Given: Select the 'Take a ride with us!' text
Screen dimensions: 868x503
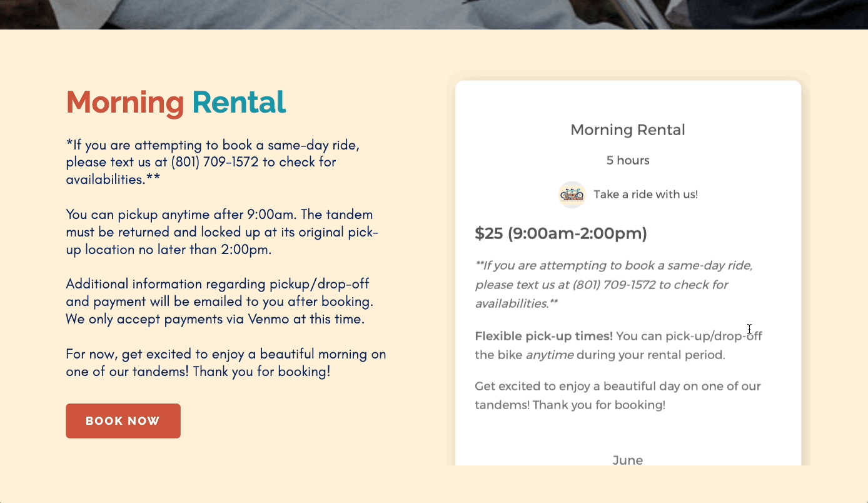Looking at the screenshot, I should click(x=645, y=194).
